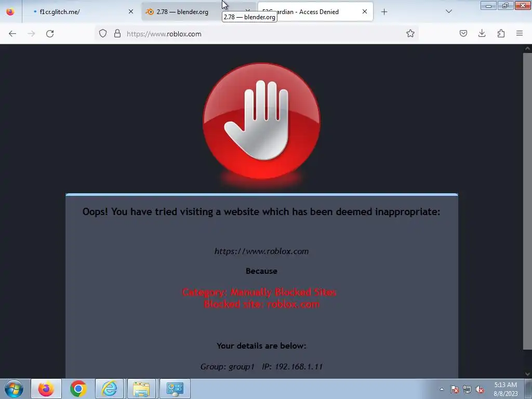The height and width of the screenshot is (399, 532).
Task: Click the muted volume tray icon
Action: pyautogui.click(x=480, y=389)
